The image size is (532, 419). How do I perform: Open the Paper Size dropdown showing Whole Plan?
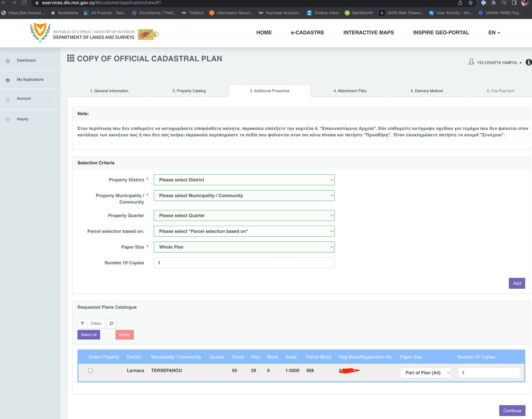[x=244, y=247]
